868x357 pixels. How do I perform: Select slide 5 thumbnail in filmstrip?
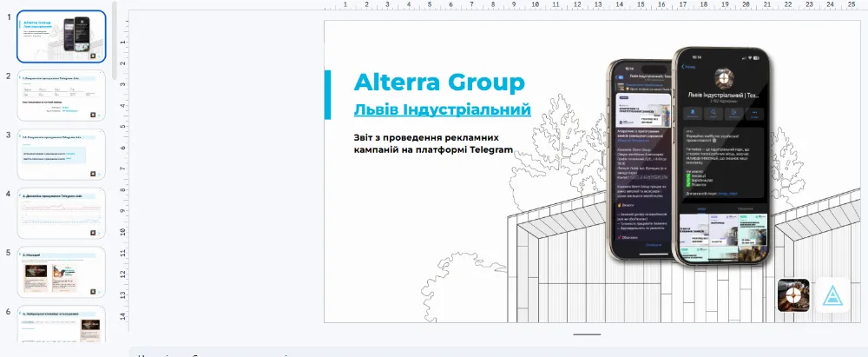point(61,272)
